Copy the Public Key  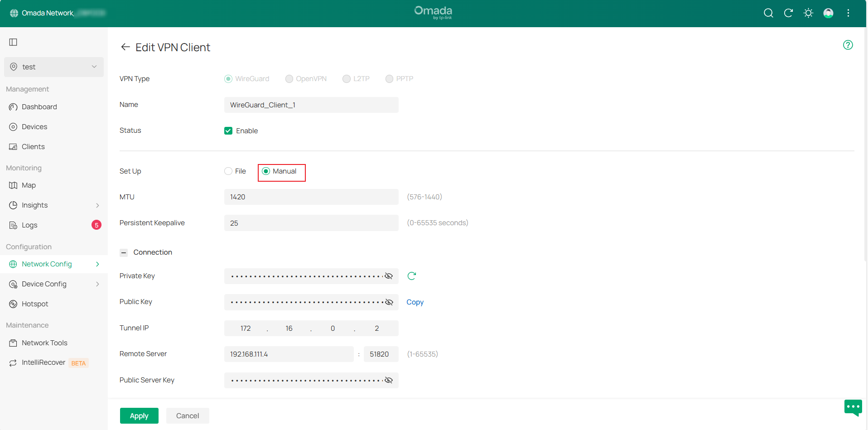[x=415, y=302]
